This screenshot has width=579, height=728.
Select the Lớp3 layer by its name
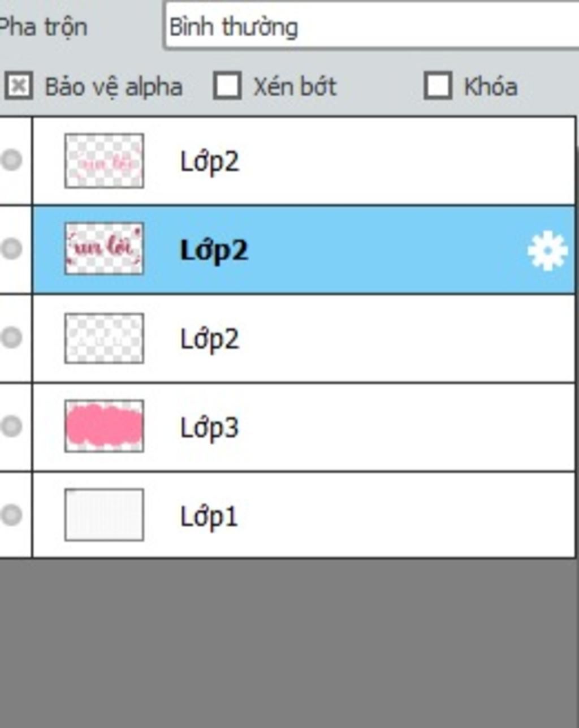[x=209, y=428]
